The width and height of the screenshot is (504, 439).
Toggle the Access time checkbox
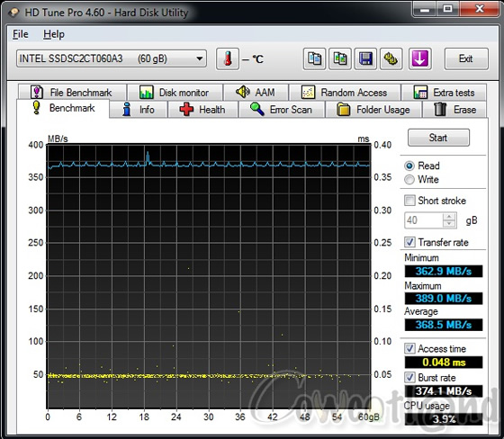click(409, 348)
